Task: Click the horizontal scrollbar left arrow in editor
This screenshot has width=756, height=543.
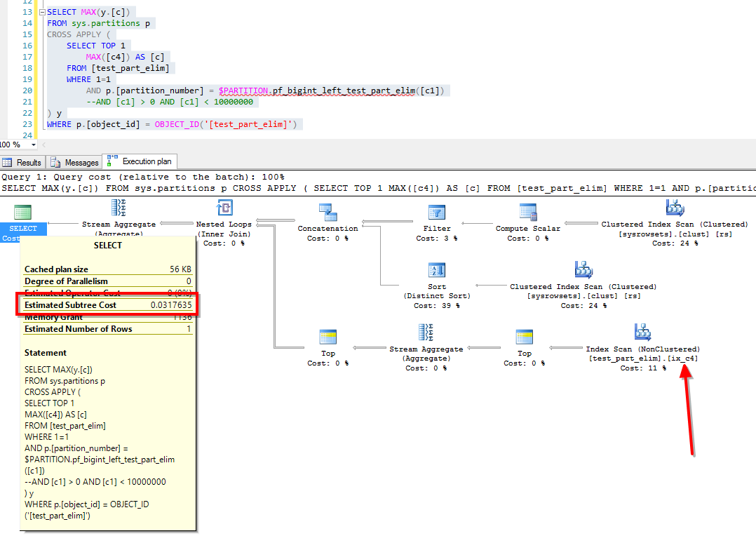Action: coord(44,145)
